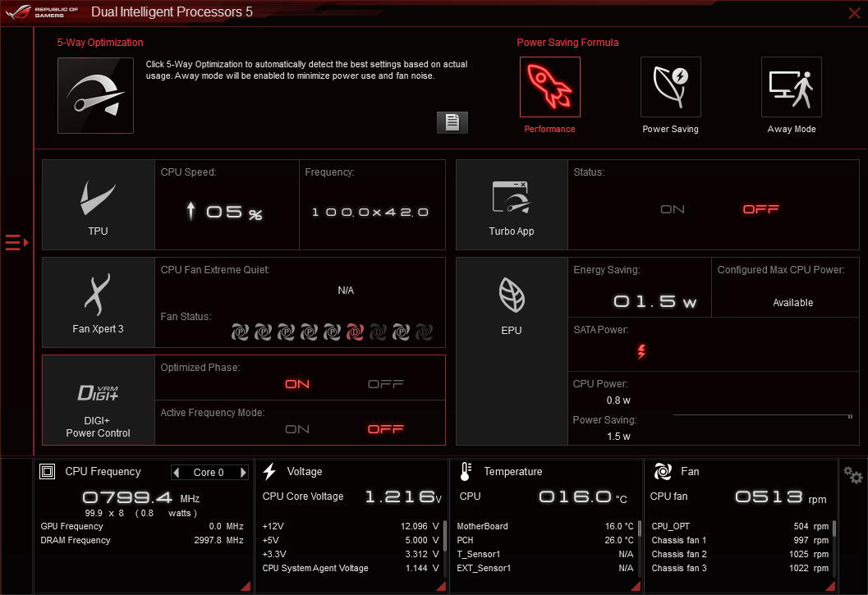Turn Turbo App status OFF
868x595 pixels.
click(x=760, y=209)
